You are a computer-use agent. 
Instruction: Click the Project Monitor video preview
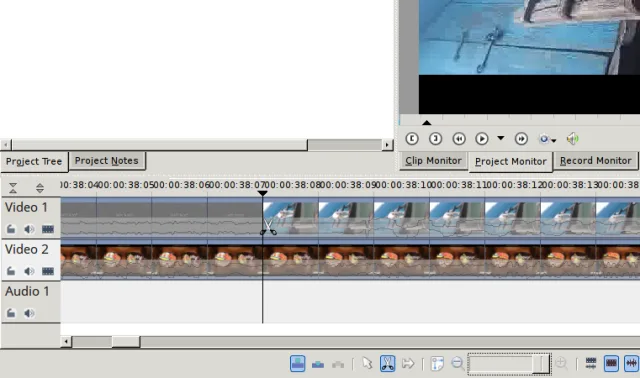coord(529,57)
